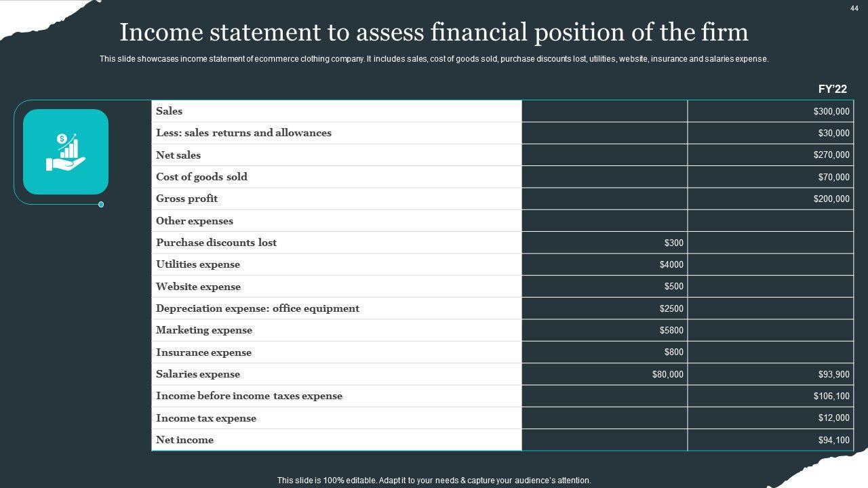Select the Net sales row label
The height and width of the screenshot is (488, 868).
178,155
